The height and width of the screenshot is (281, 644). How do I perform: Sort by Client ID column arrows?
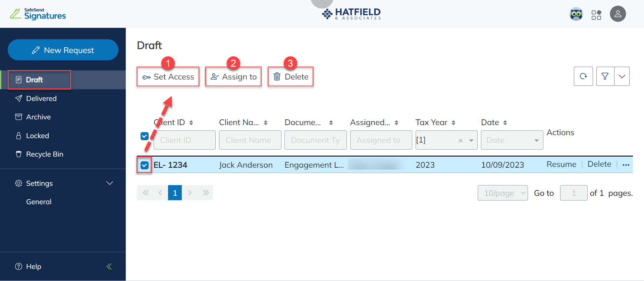click(x=191, y=123)
